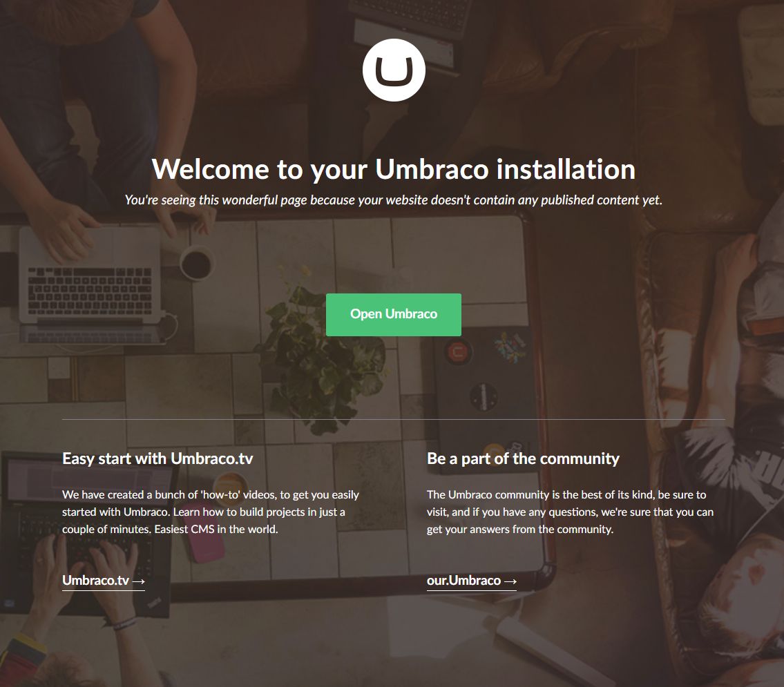Screen dimensions: 784x687
Task: Click the paragraph about 'how-to' videos
Action: [x=211, y=512]
